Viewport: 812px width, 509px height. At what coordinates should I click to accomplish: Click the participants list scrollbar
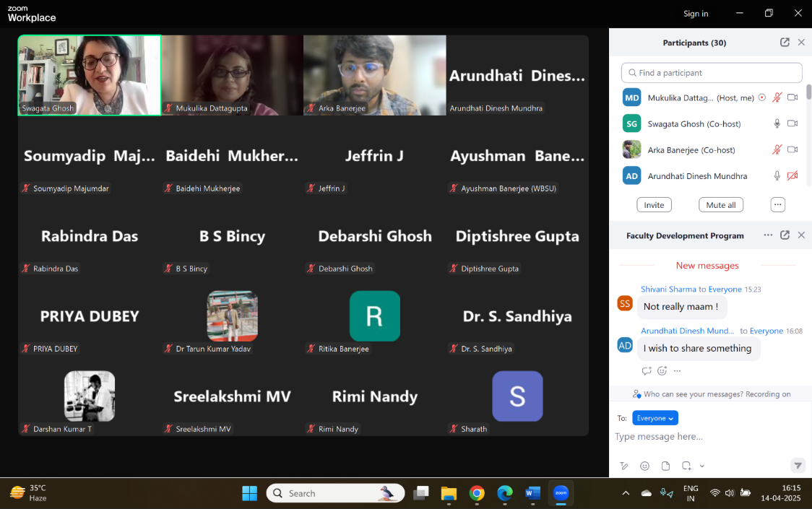click(808, 92)
